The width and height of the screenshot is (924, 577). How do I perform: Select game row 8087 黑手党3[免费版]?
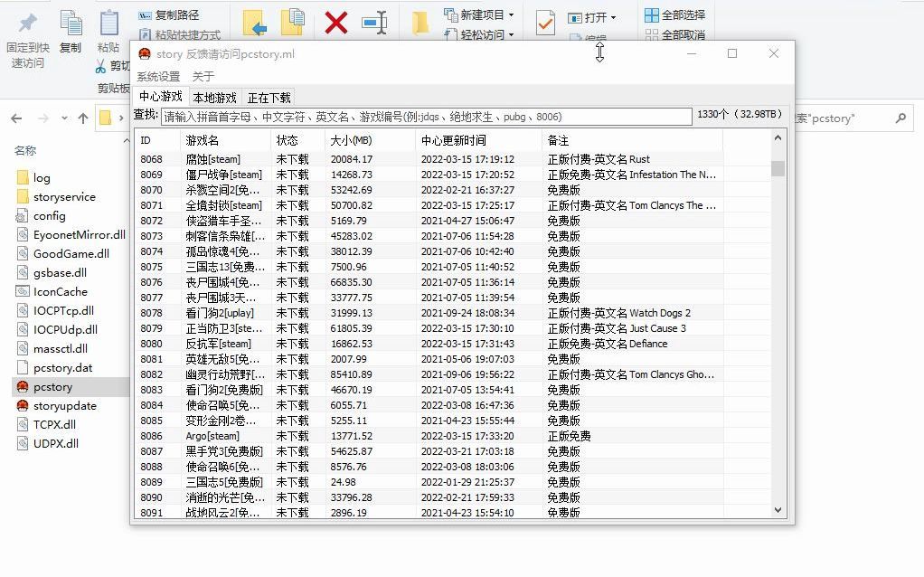453,451
